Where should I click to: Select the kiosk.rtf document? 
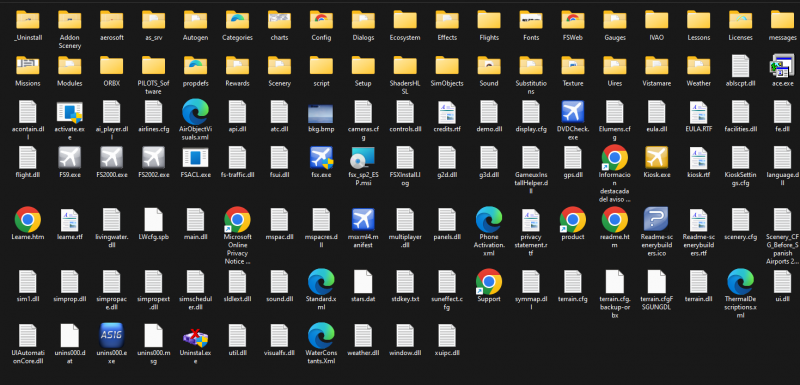[x=698, y=157]
